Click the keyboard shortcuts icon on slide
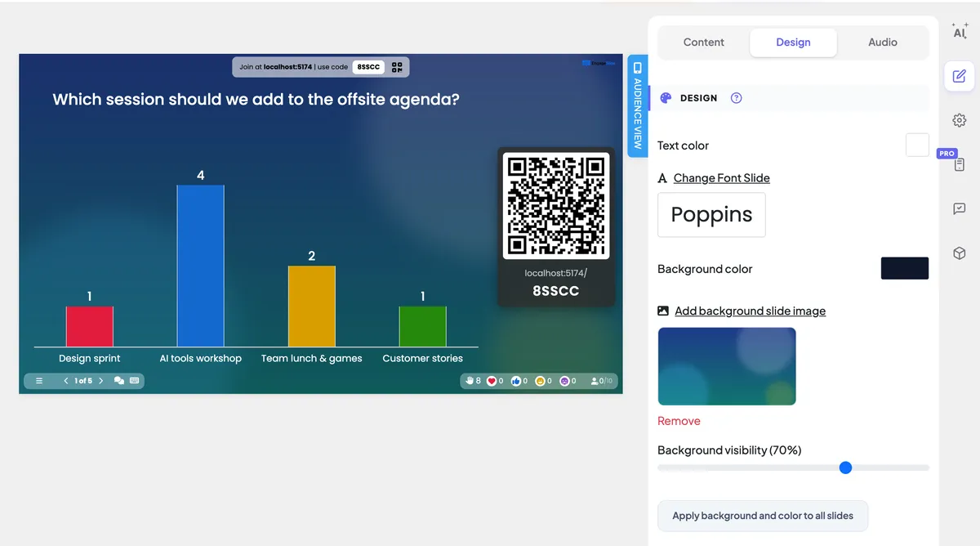 coord(134,381)
